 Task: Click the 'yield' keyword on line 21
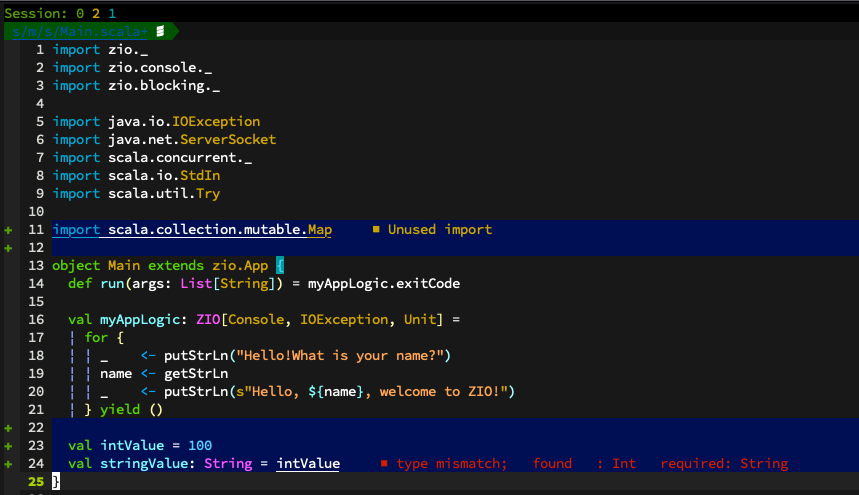coord(120,410)
